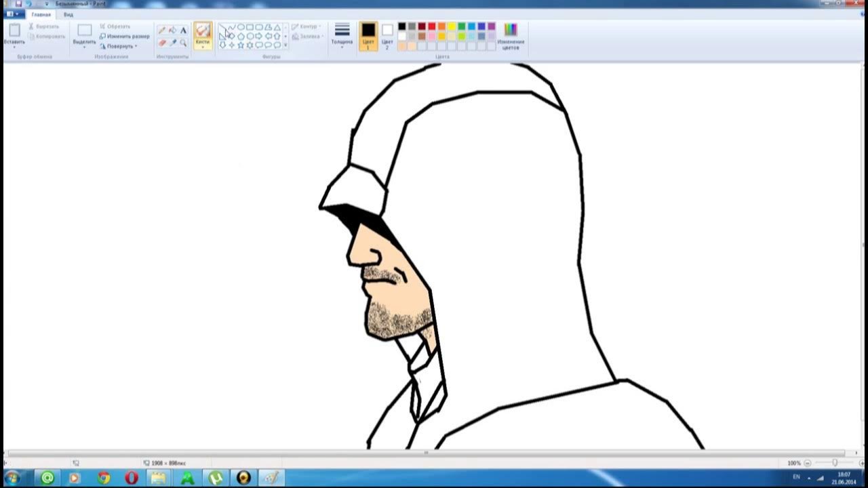Open Edit colors (Изменение цветов)
This screenshot has width=868, height=488.
coord(511,35)
